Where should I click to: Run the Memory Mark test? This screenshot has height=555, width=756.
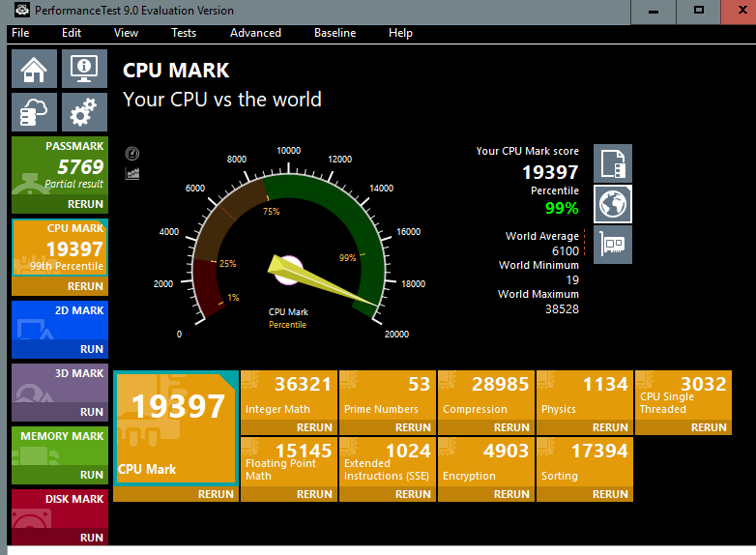pos(60,475)
